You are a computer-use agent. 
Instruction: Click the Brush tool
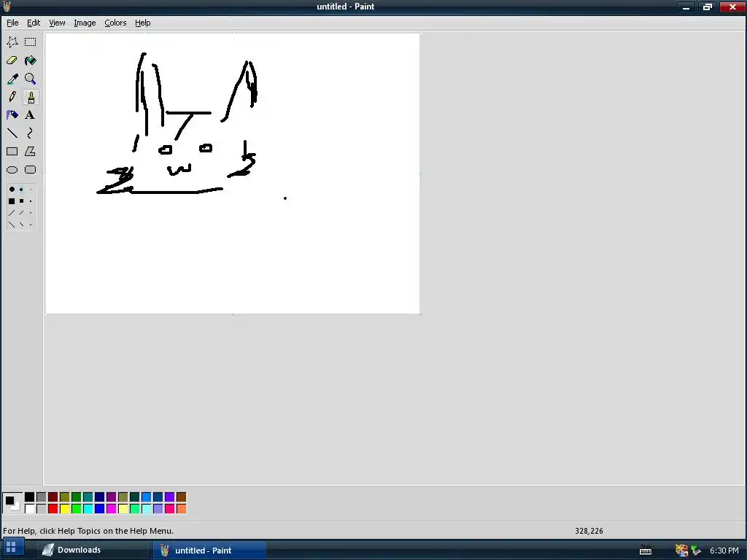(x=31, y=97)
